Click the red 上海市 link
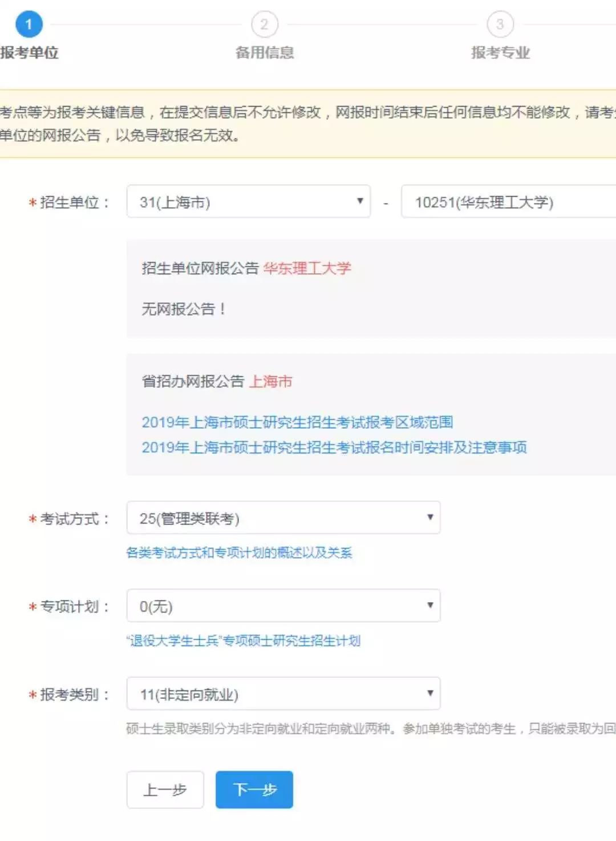Viewport: 616px width, 841px height. click(271, 381)
